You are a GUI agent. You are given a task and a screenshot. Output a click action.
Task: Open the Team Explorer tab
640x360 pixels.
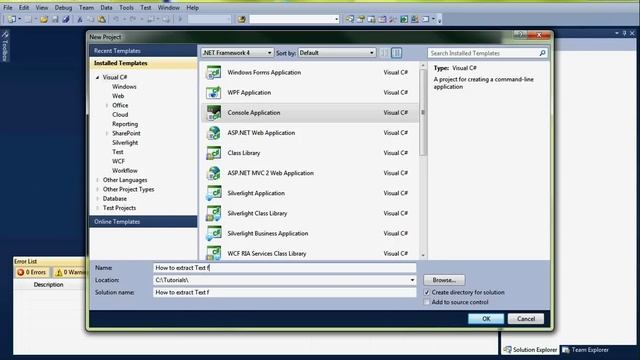(x=585, y=350)
